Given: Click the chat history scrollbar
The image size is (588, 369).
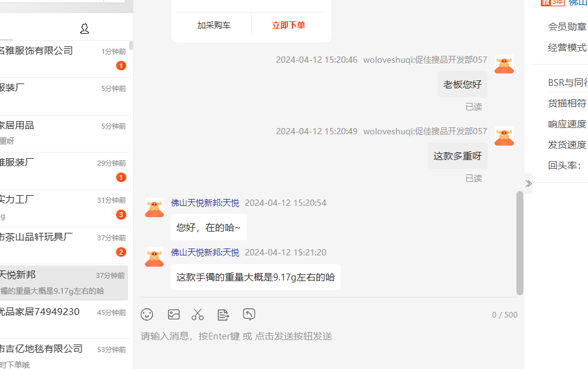Looking at the screenshot, I should point(520,242).
